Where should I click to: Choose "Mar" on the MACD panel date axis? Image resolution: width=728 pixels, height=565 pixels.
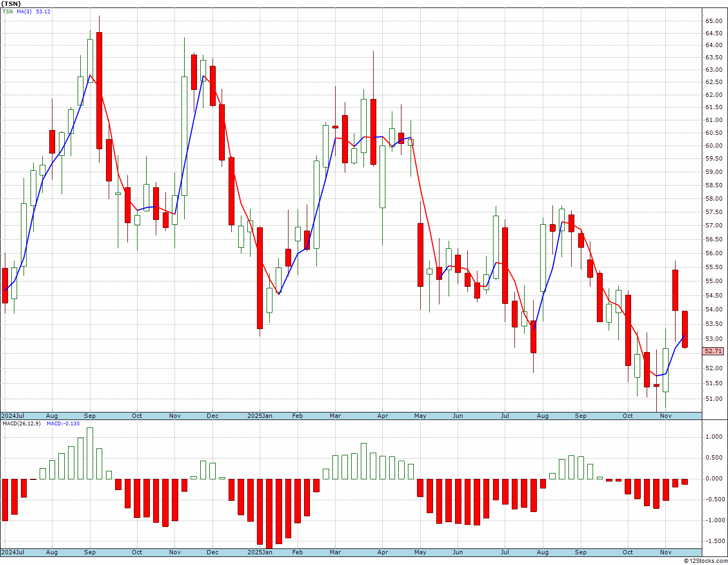click(x=335, y=552)
